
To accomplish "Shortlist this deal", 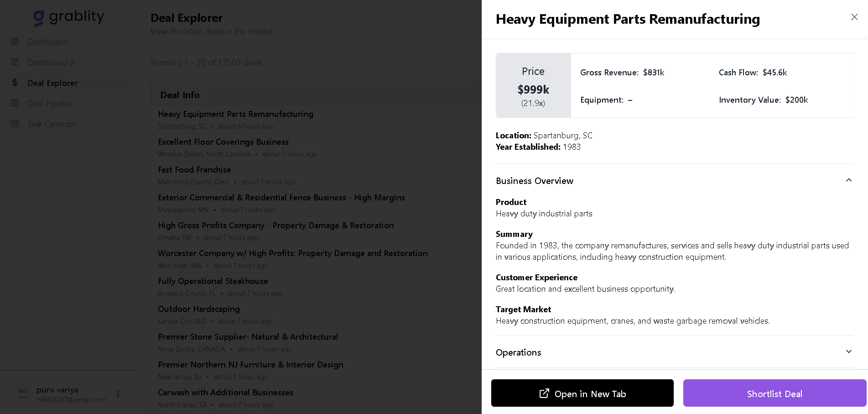I will [774, 393].
